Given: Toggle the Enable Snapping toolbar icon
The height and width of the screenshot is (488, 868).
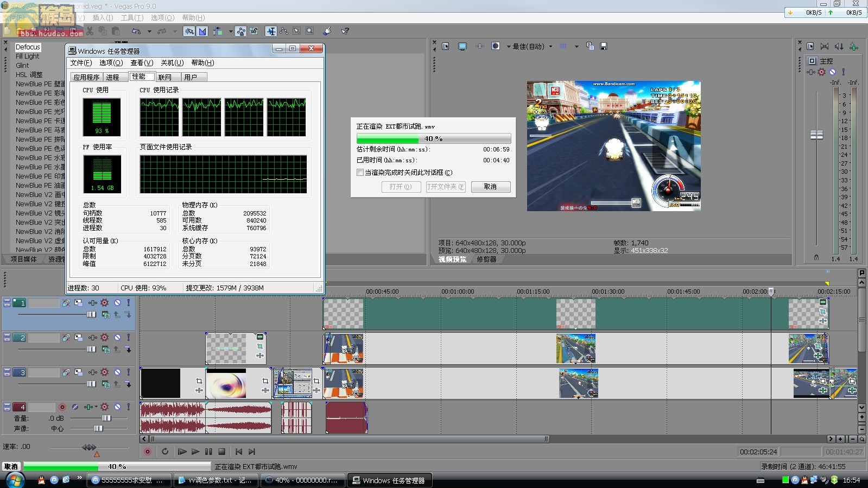Looking at the screenshot, I should click(189, 31).
